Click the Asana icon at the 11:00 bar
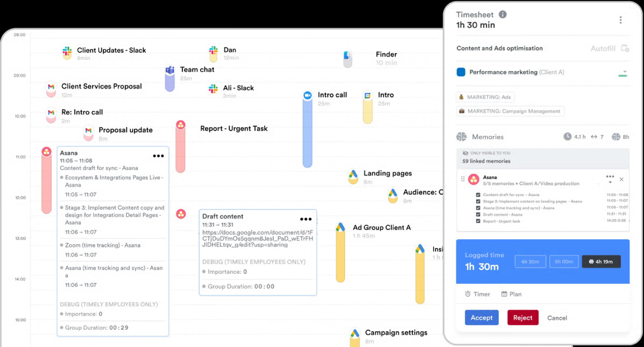The width and height of the screenshot is (644, 347). (x=47, y=152)
